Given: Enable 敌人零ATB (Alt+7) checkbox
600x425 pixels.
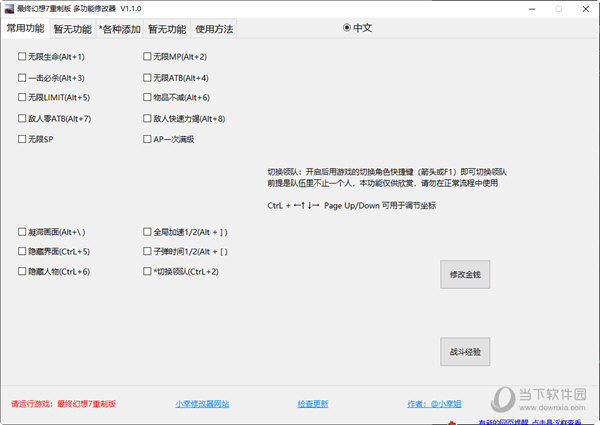Looking at the screenshot, I should [22, 118].
